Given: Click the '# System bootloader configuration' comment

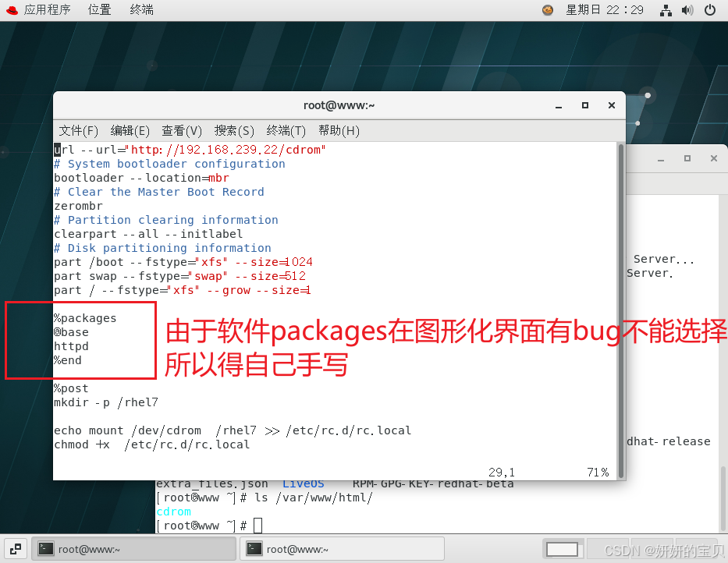Looking at the screenshot, I should coord(169,164).
